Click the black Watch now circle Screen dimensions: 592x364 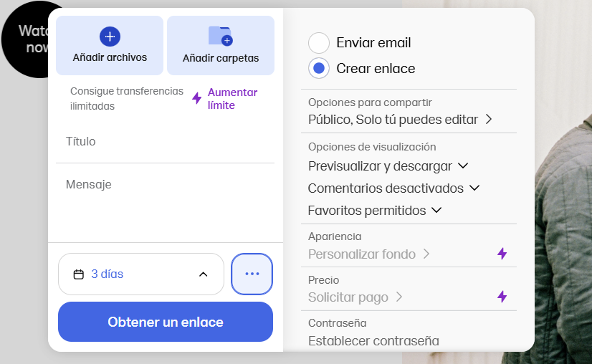click(x=25, y=39)
